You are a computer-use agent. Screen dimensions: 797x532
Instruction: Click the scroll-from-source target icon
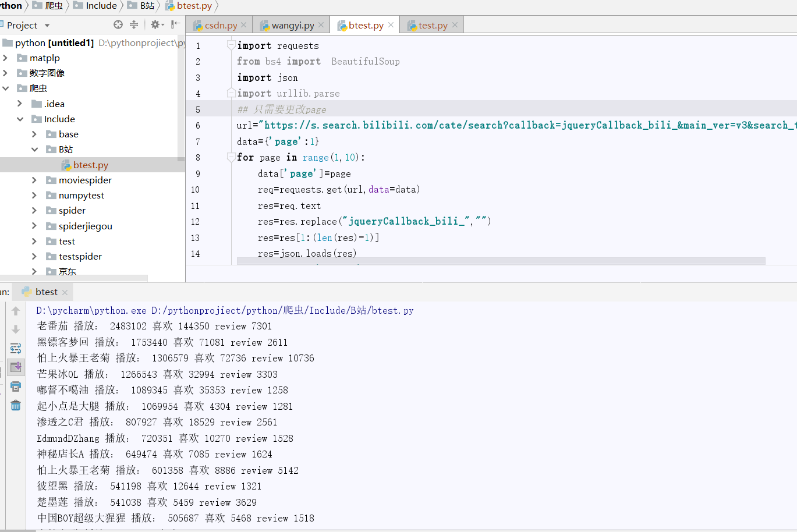[118, 24]
